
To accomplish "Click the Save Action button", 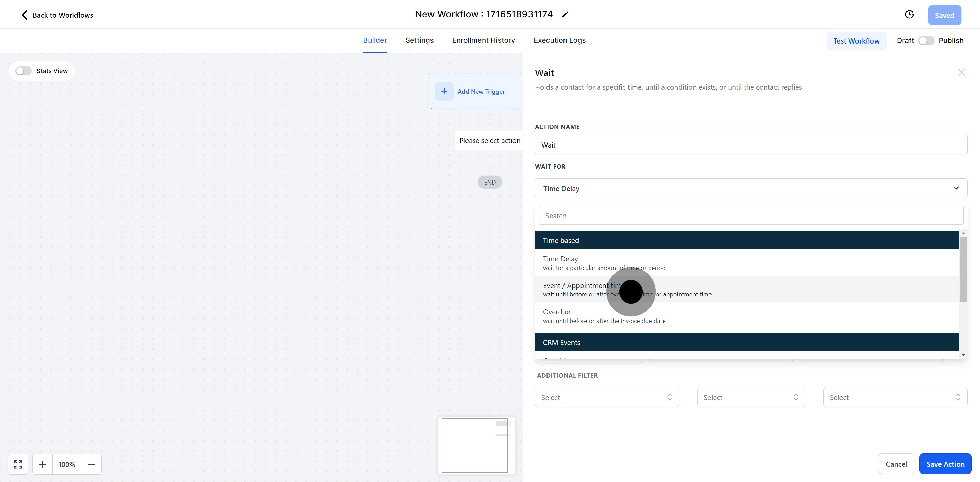I will tap(945, 464).
